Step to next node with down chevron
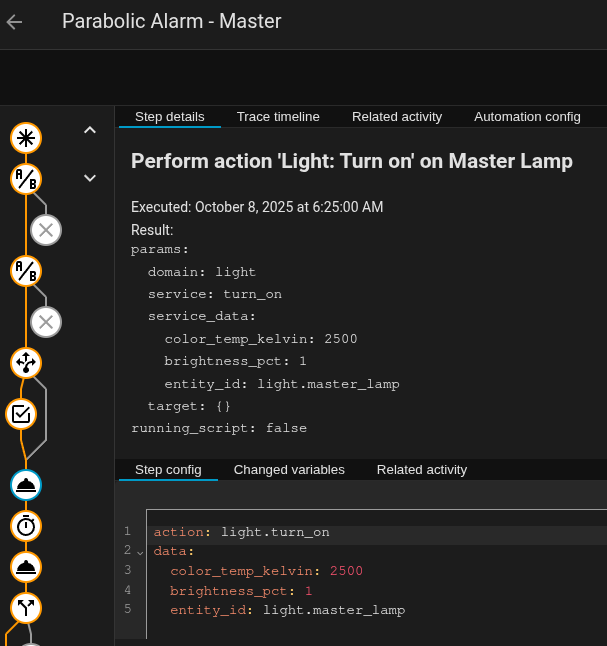Image resolution: width=607 pixels, height=646 pixels. 90,178
